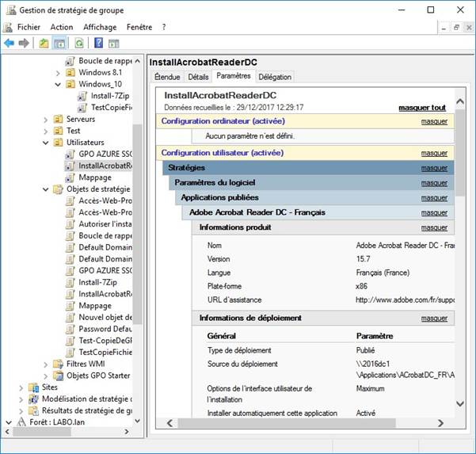Switch to the Délégation tab
The image size is (476, 454).
pyautogui.click(x=275, y=77)
